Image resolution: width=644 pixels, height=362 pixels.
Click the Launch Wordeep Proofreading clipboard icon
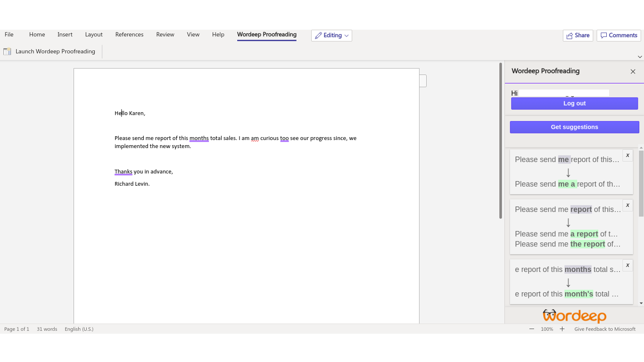[7, 51]
